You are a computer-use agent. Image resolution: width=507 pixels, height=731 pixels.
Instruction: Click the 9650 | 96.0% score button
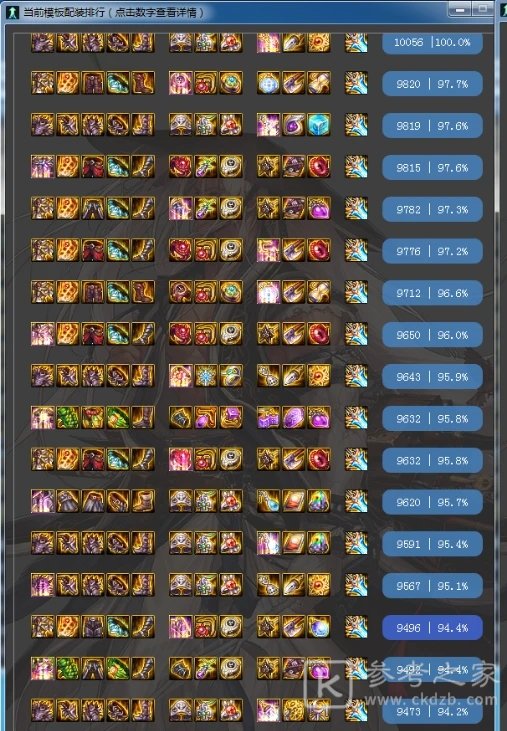click(432, 335)
